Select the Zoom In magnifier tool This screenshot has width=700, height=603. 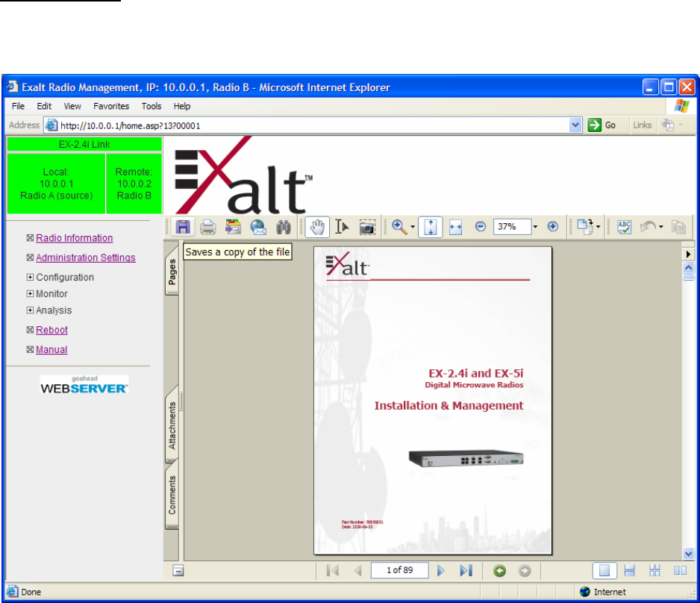(399, 227)
